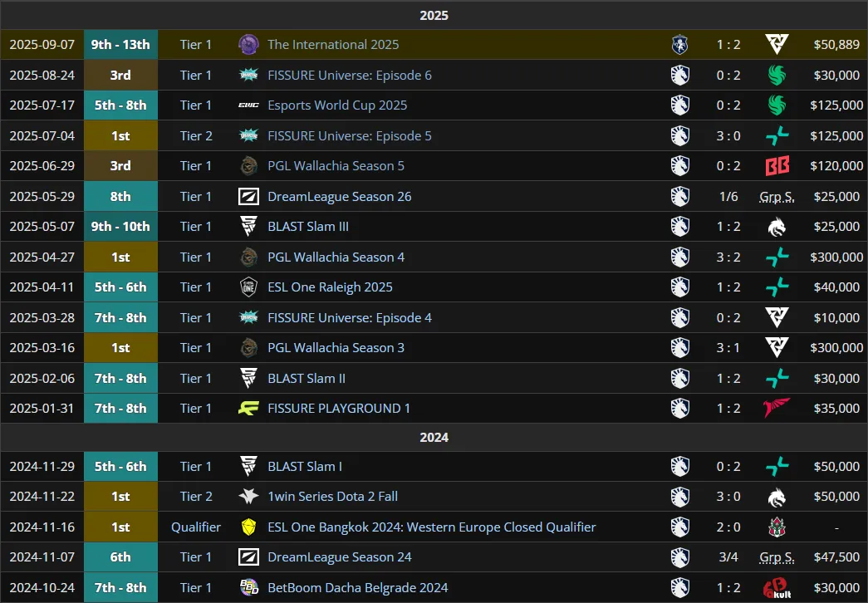Click Team Liquid logo in PGL Wallachia Season 4 row
Viewport: 868px width, 603px height.
coord(679,257)
